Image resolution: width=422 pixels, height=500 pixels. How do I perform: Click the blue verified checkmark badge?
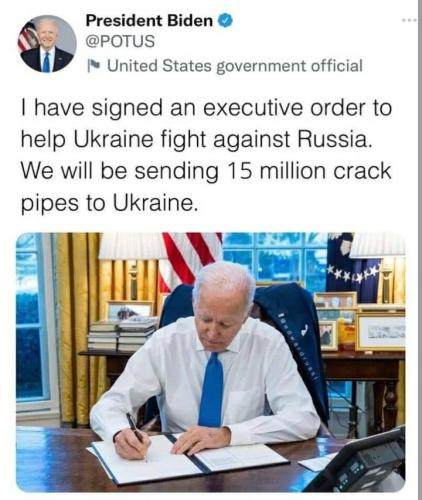(225, 21)
